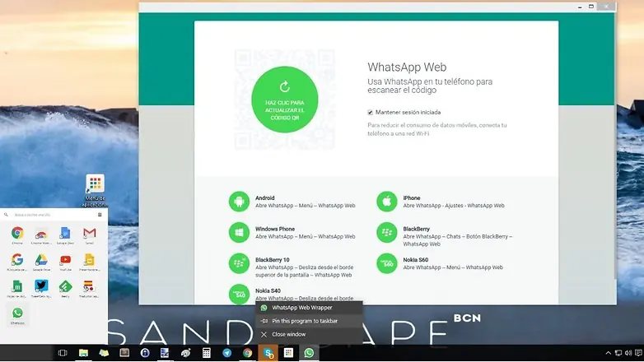Click the app launcher grid taskbar icon
The height and width of the screenshot is (362, 644).
(x=288, y=353)
